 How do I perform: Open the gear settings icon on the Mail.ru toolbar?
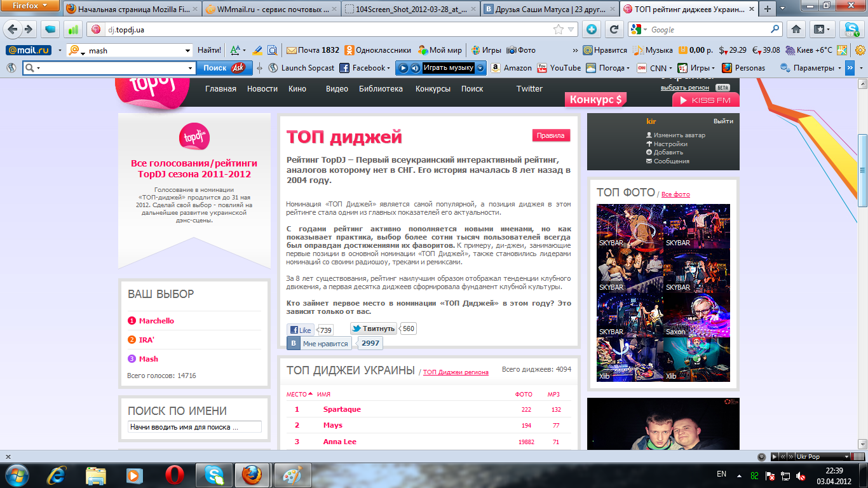[x=860, y=50]
